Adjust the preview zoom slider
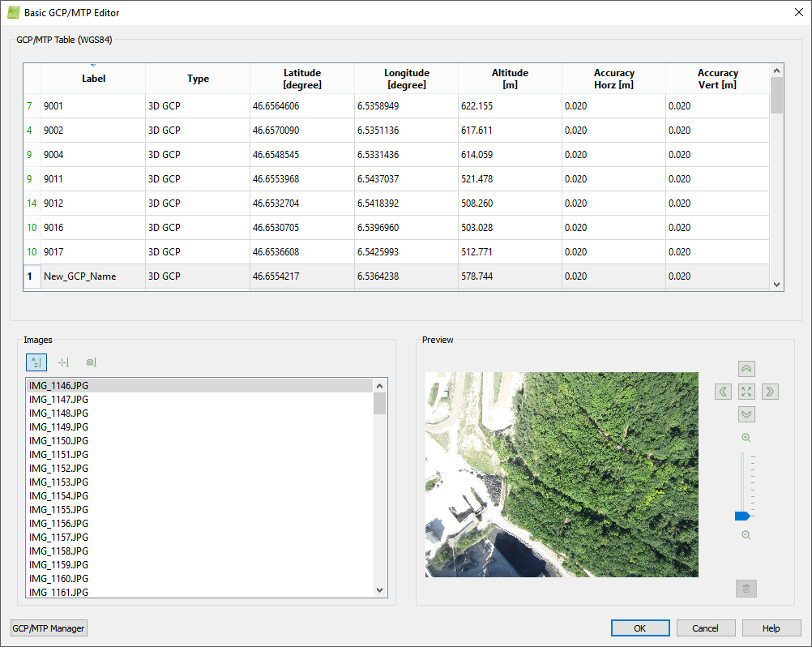Screen dimensions: 812x647 (x=743, y=515)
